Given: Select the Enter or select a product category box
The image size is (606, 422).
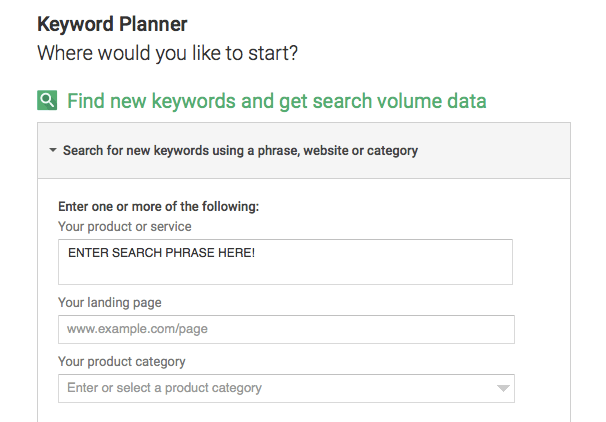Looking at the screenshot, I should point(286,388).
